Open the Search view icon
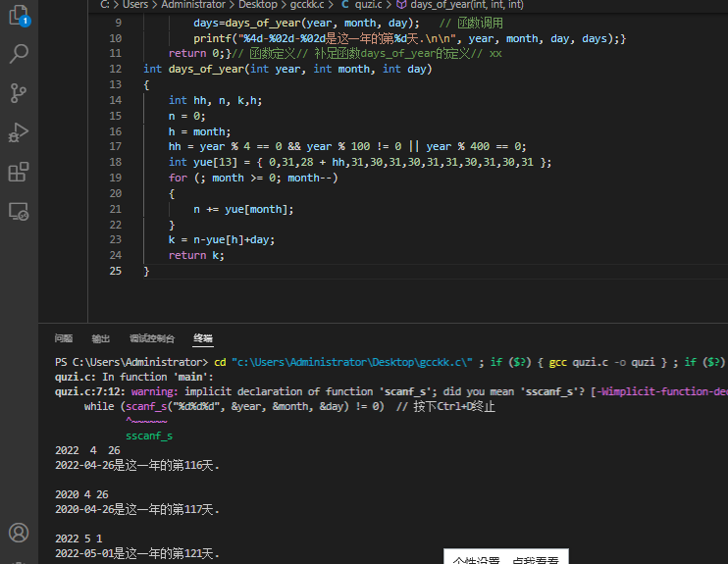The height and width of the screenshot is (564, 728). point(19,54)
